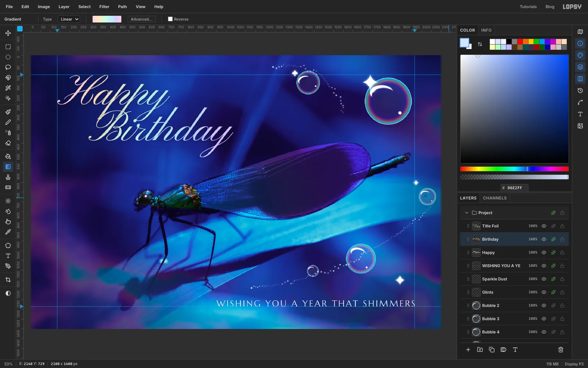Select the Magnetic Lasso tool

pos(8,78)
